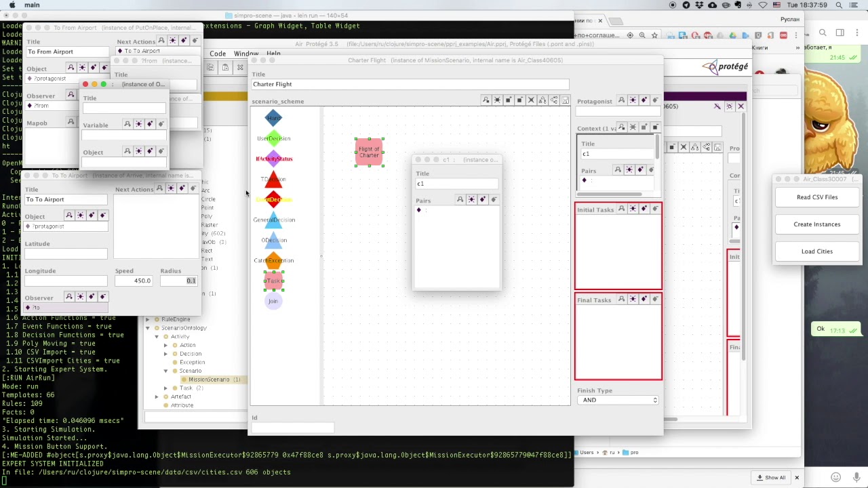Screen dimensions: 868x488
Task: Open the Window menu in Protégé
Action: tap(246, 54)
